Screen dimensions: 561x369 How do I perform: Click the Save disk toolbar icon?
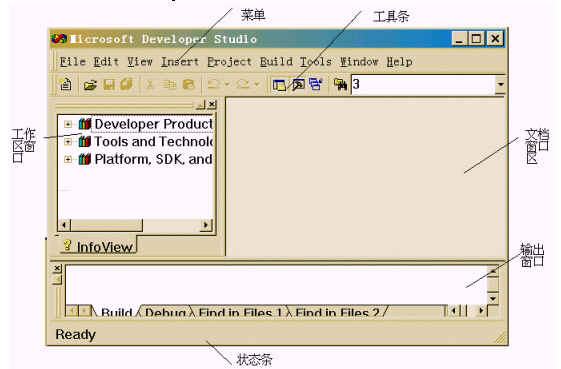(109, 84)
